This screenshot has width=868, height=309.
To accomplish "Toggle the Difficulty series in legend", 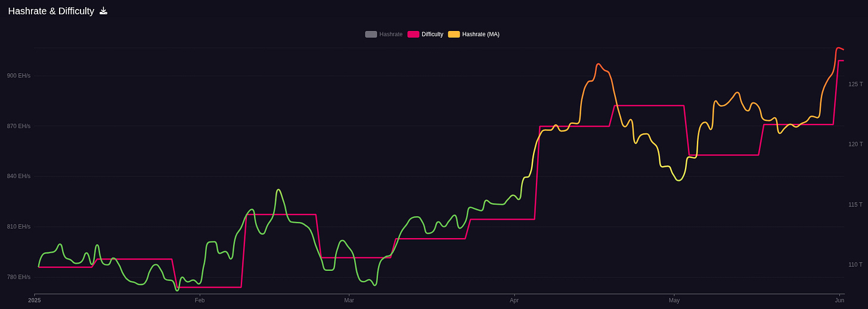I will tap(426, 35).
